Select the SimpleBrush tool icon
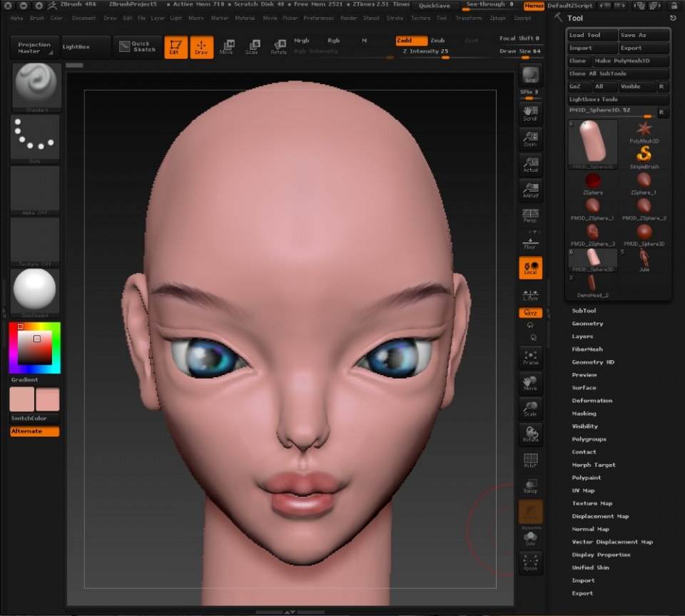The height and width of the screenshot is (616, 685). coord(644,158)
